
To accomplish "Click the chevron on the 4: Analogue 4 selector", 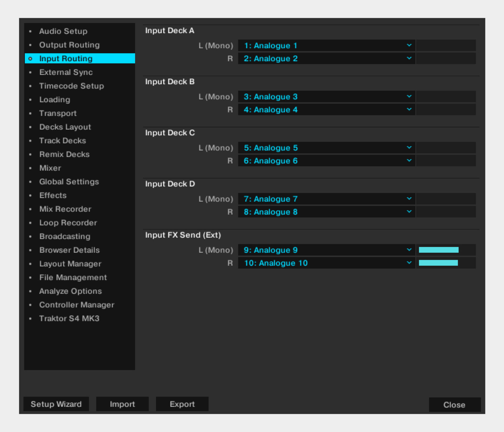I will (409, 109).
